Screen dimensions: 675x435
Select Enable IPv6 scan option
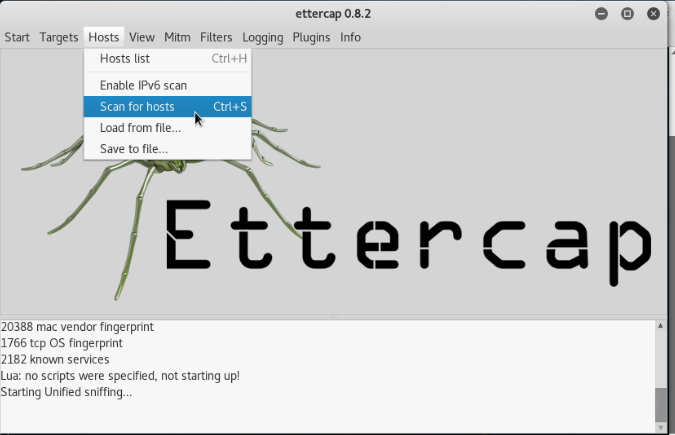click(167, 85)
